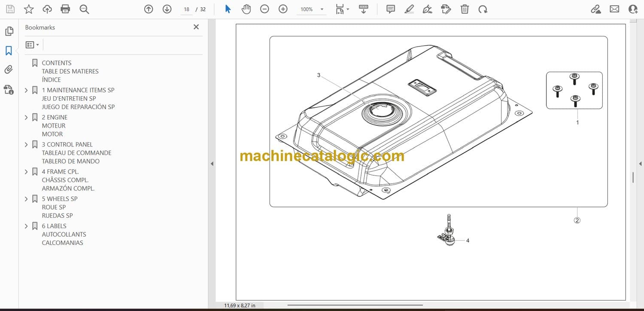Viewport: 644px width, 311px height.
Task: Expand the 1 MAINTENANCE ITEMS SP bookmark
Action: [x=26, y=90]
